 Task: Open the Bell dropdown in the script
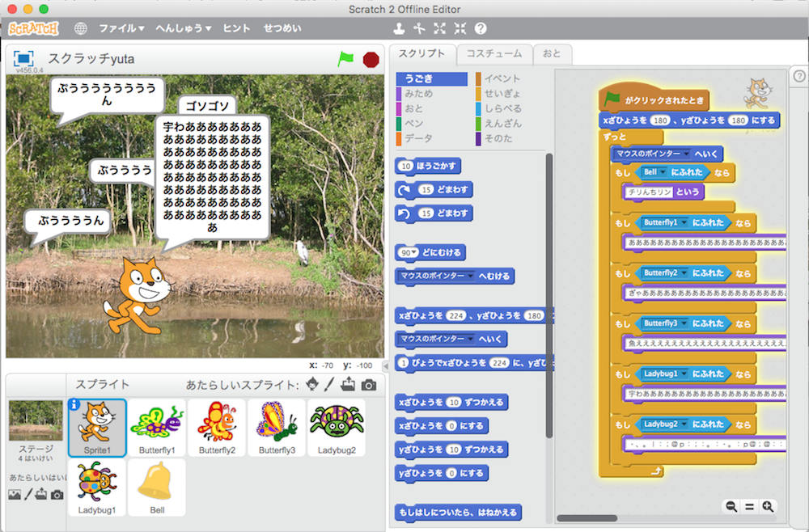[x=654, y=172]
